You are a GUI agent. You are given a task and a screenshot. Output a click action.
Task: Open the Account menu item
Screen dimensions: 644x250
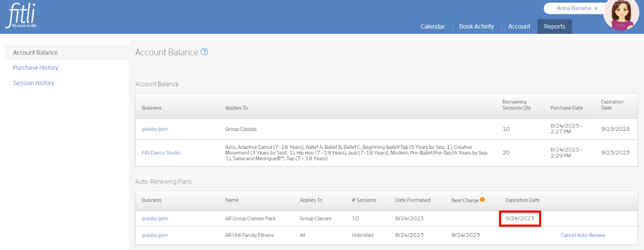click(x=519, y=26)
